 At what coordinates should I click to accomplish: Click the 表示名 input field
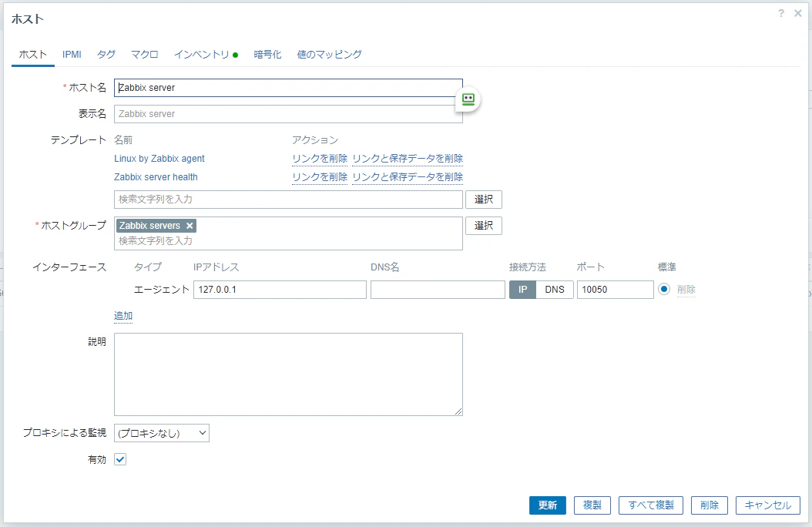click(288, 114)
